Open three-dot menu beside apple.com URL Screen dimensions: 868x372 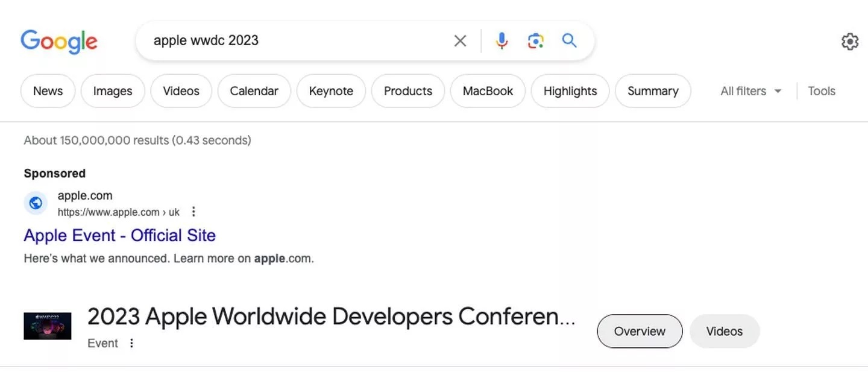point(193,212)
